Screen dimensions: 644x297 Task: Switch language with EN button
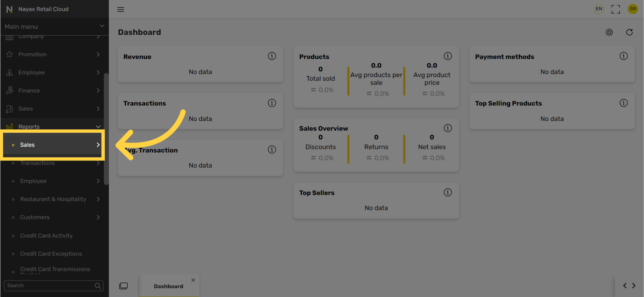599,9
